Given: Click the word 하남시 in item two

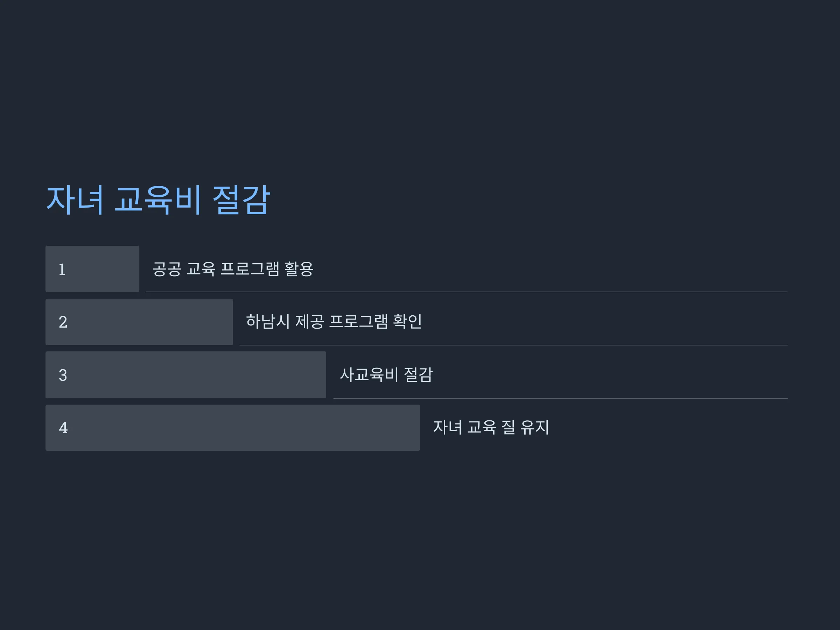Looking at the screenshot, I should (x=268, y=322).
